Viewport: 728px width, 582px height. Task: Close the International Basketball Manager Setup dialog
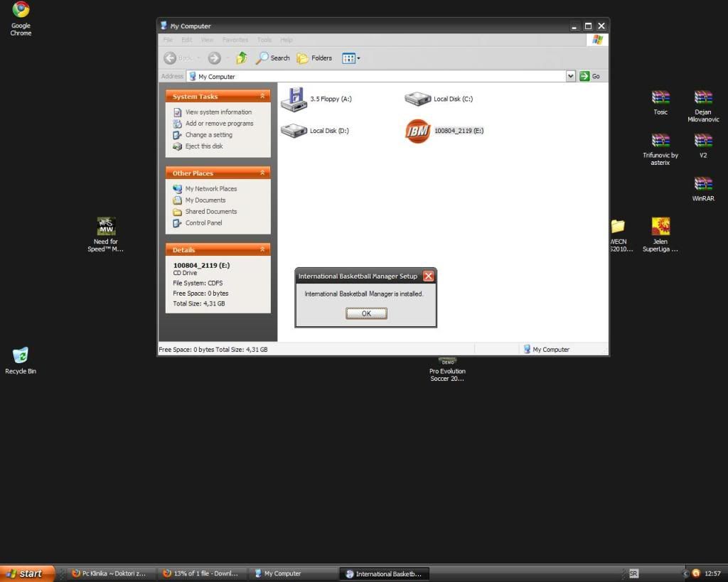(428, 276)
